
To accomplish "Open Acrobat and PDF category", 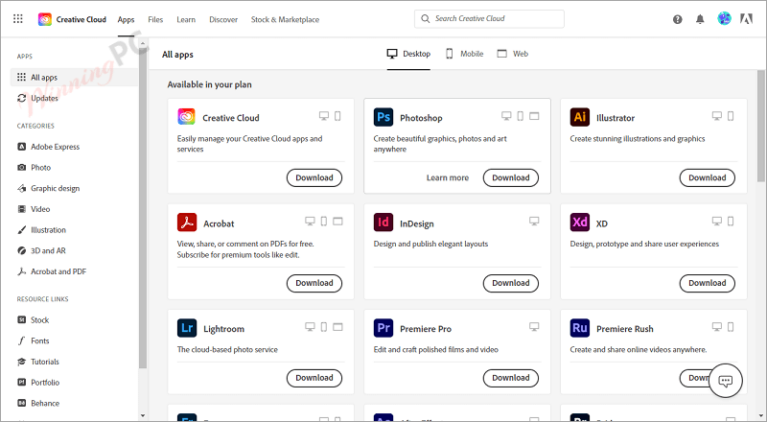I will (51, 271).
